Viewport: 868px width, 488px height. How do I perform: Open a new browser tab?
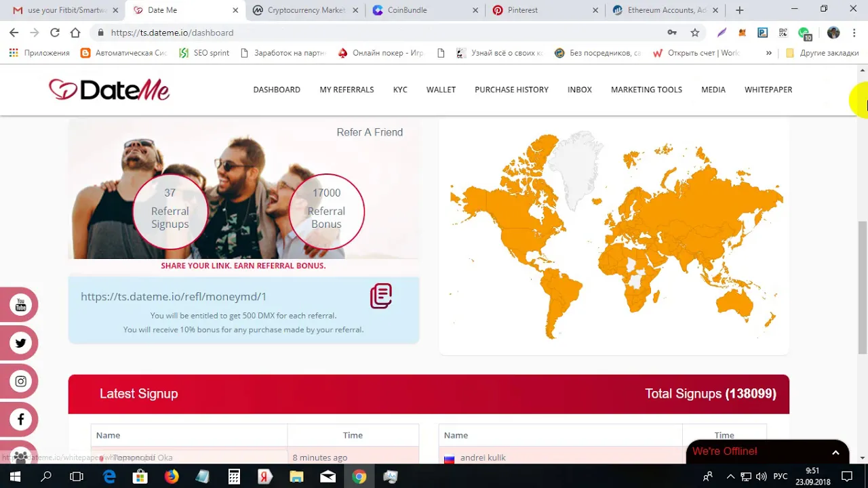(x=740, y=10)
